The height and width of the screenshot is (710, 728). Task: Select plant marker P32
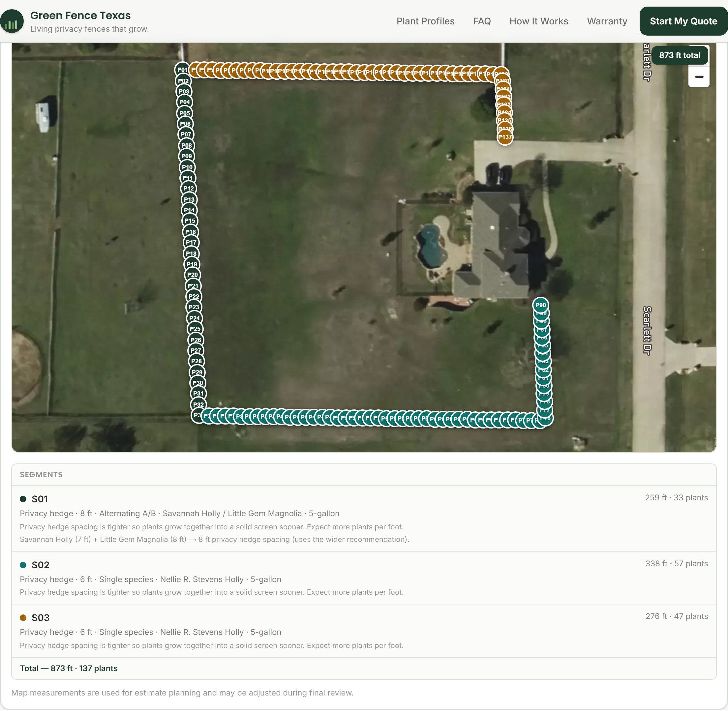[198, 404]
